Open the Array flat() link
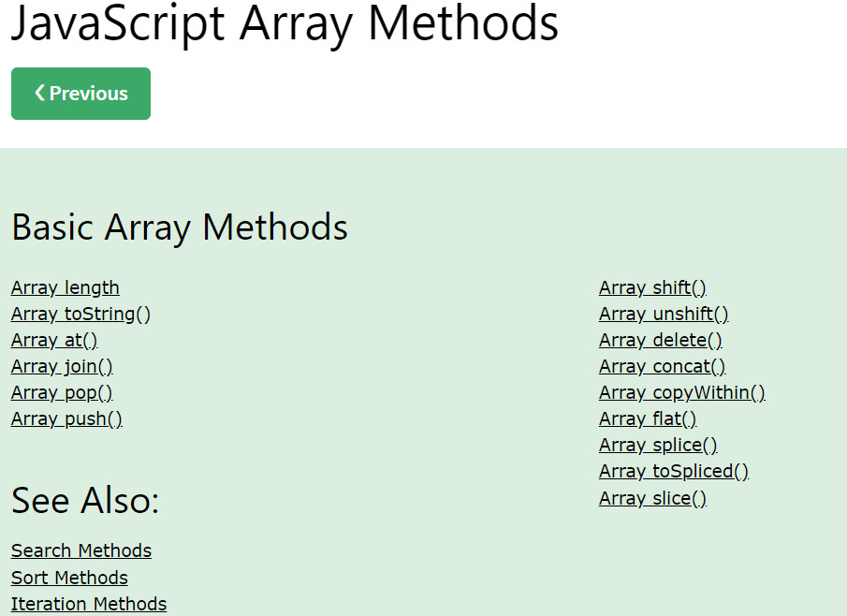The height and width of the screenshot is (616, 847). 648,418
